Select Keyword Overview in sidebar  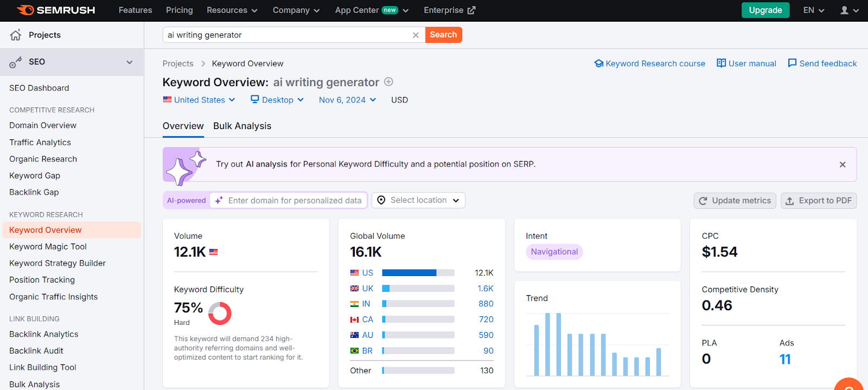pyautogui.click(x=72, y=230)
